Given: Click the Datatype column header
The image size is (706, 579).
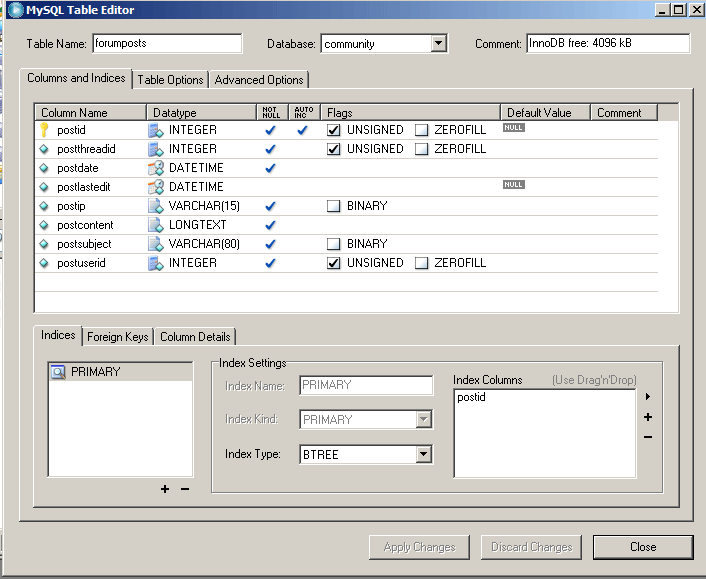Looking at the screenshot, I should tap(201, 113).
